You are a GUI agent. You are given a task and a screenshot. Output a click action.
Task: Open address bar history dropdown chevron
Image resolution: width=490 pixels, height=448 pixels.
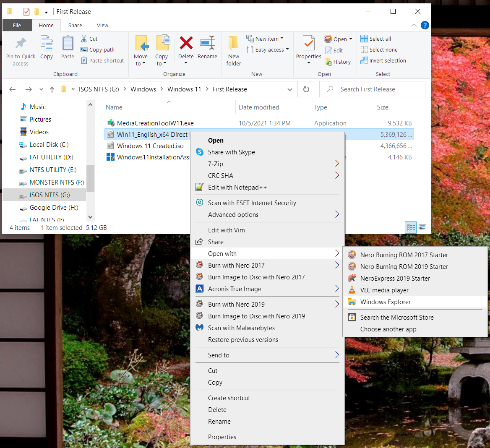click(290, 89)
